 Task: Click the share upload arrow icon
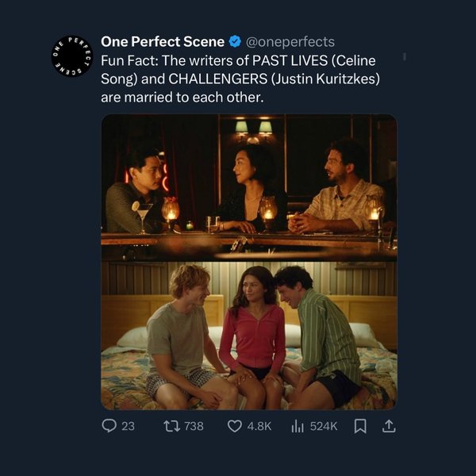pos(389,426)
